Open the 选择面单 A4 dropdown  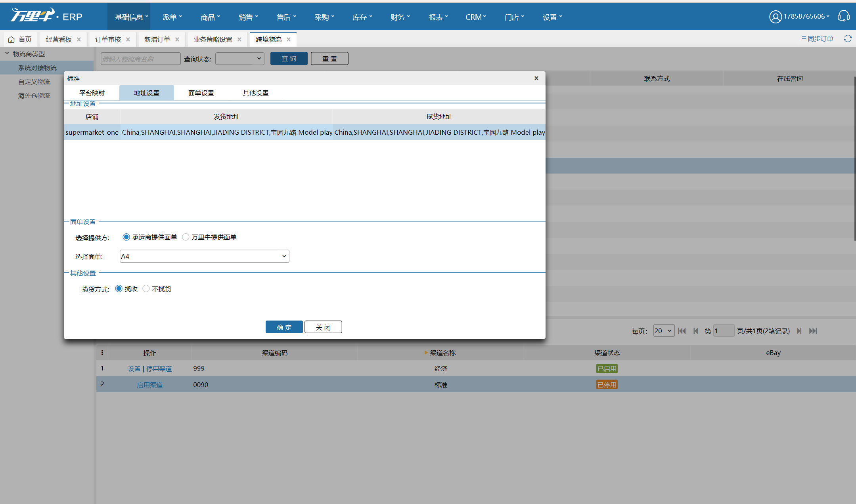click(205, 256)
